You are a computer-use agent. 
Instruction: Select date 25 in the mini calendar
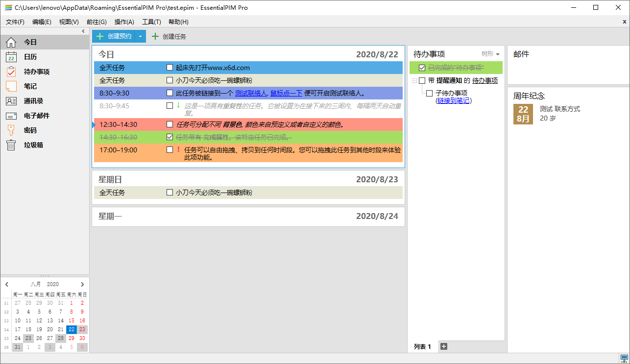[28, 338]
